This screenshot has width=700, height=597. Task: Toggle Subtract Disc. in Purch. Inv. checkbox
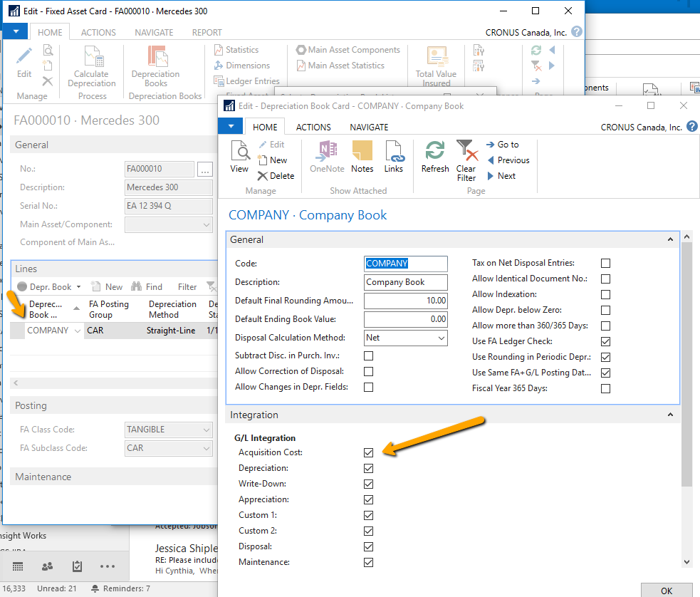[x=368, y=356]
